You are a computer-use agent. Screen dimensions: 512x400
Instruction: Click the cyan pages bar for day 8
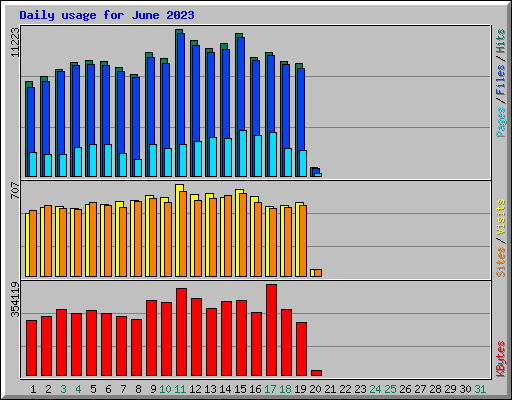tap(138, 168)
